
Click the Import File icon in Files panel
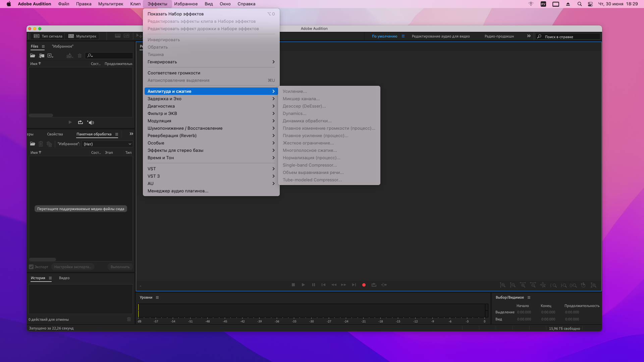(x=42, y=56)
